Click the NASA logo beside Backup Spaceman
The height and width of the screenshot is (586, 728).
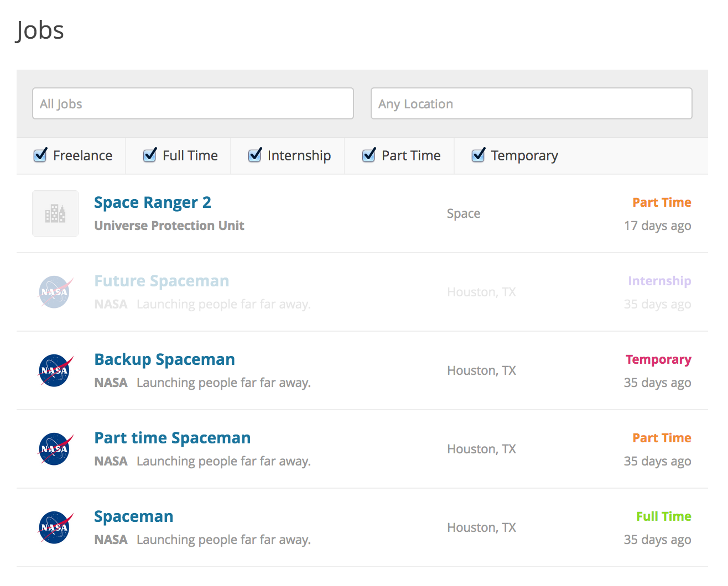pos(55,370)
